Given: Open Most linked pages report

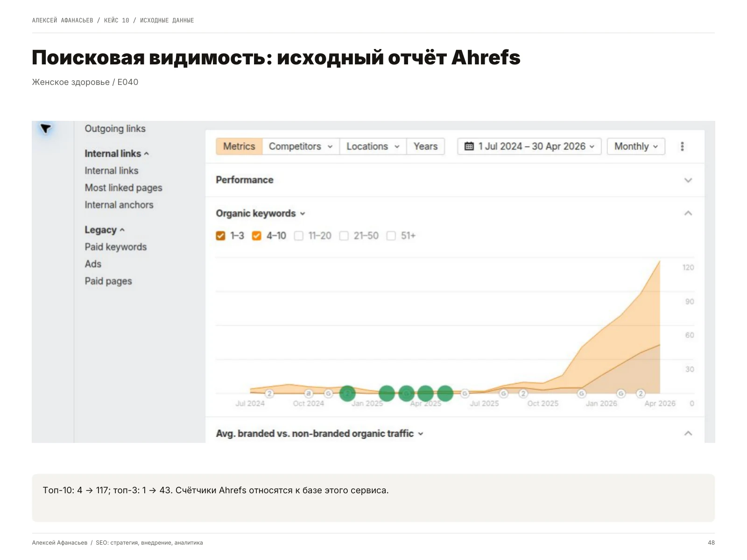Looking at the screenshot, I should (x=123, y=188).
